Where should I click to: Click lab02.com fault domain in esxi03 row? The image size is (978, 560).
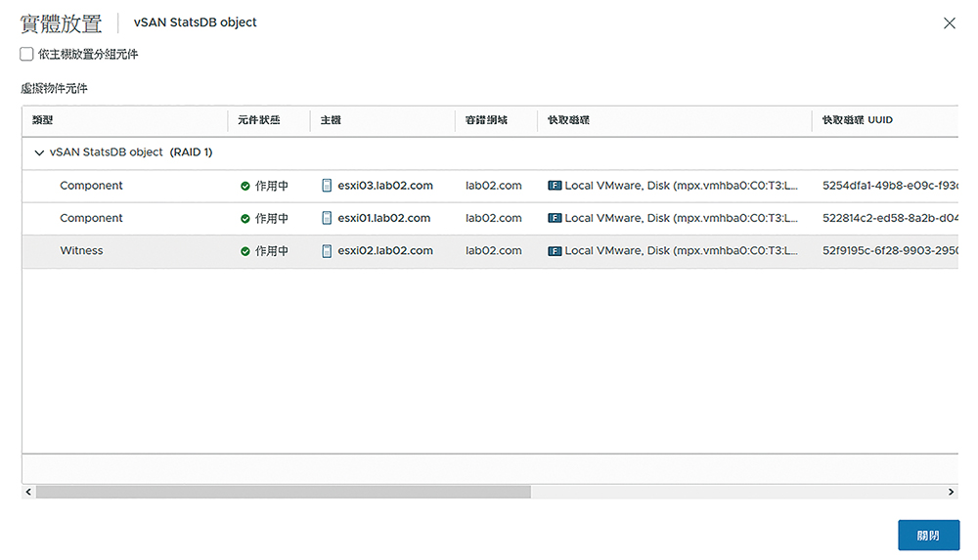click(x=493, y=186)
